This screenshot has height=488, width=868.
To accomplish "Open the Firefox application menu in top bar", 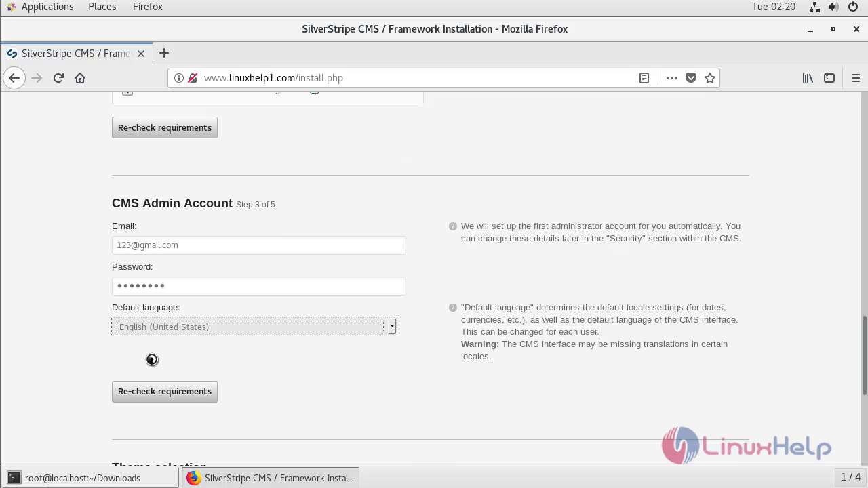I will tap(147, 7).
